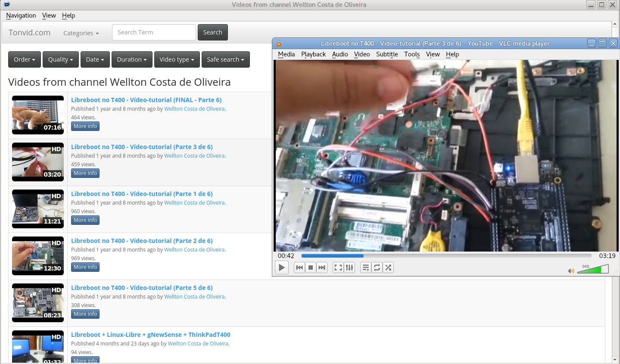Screen dimensions: 620x364
Task: Click the VLC volume slider
Action: pyautogui.click(x=593, y=270)
